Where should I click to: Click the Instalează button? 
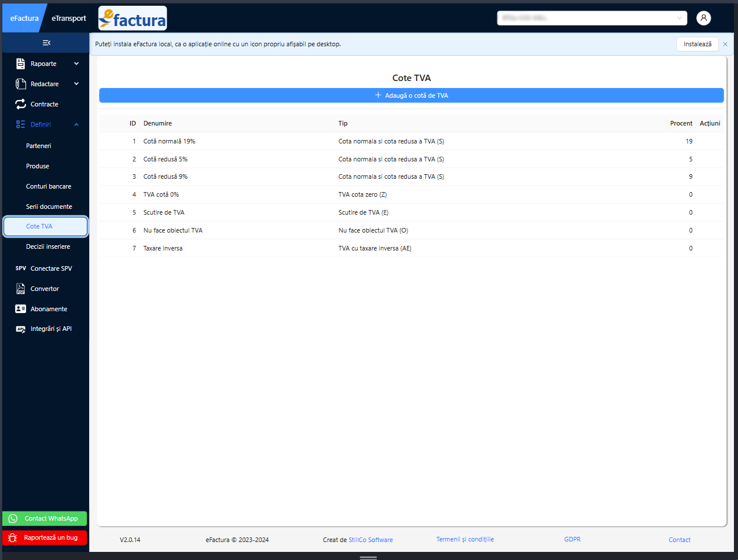697,44
